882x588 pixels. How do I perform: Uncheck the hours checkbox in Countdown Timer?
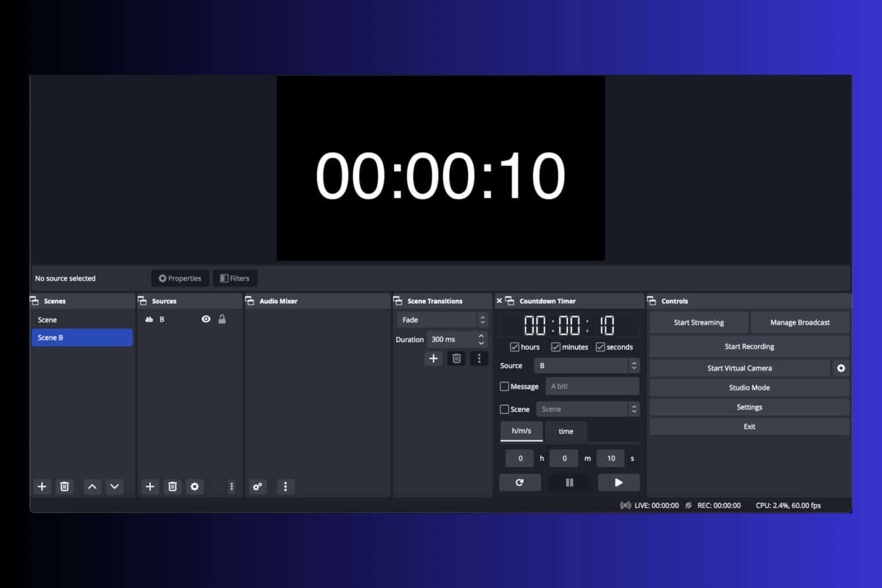tap(515, 347)
